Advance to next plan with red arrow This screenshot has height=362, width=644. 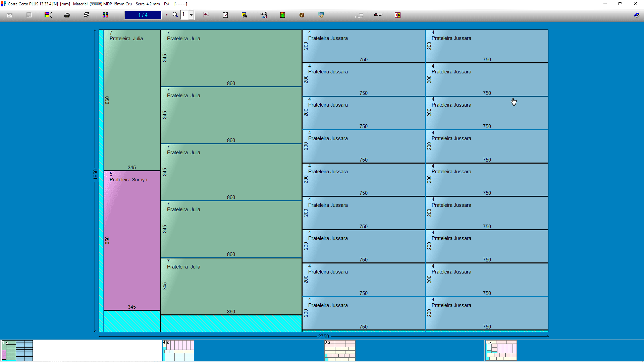(166, 15)
